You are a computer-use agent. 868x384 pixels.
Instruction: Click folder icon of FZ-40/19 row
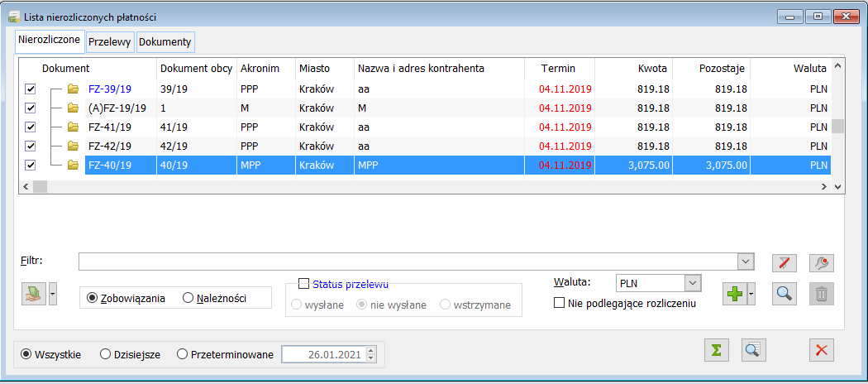[73, 165]
